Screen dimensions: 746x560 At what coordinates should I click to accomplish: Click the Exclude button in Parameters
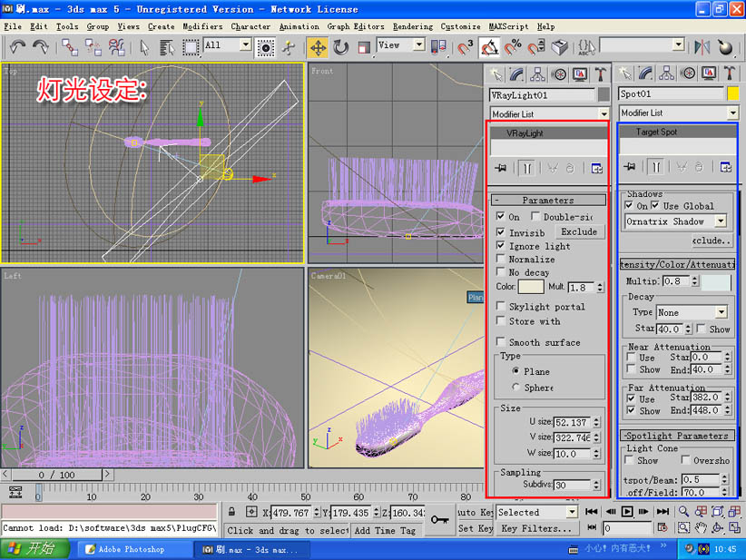point(579,232)
